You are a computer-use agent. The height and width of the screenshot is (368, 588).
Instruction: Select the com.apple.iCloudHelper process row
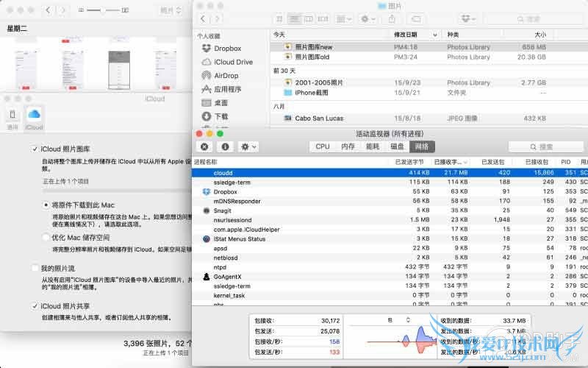(x=390, y=230)
